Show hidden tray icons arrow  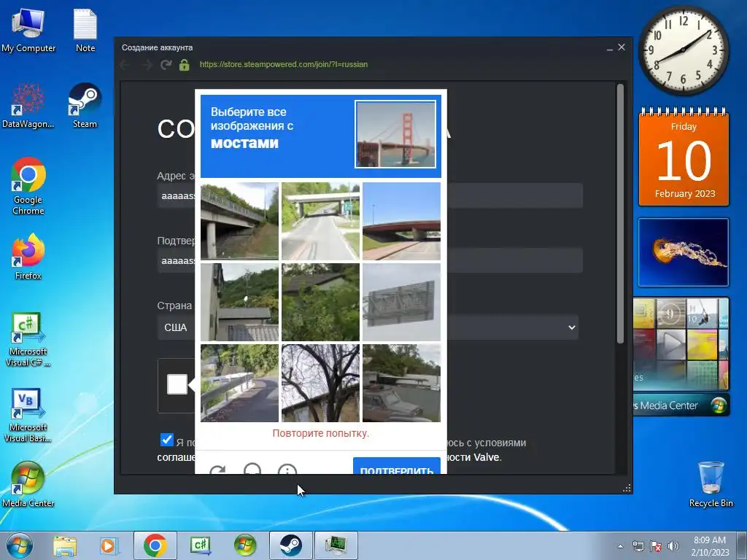(620, 546)
